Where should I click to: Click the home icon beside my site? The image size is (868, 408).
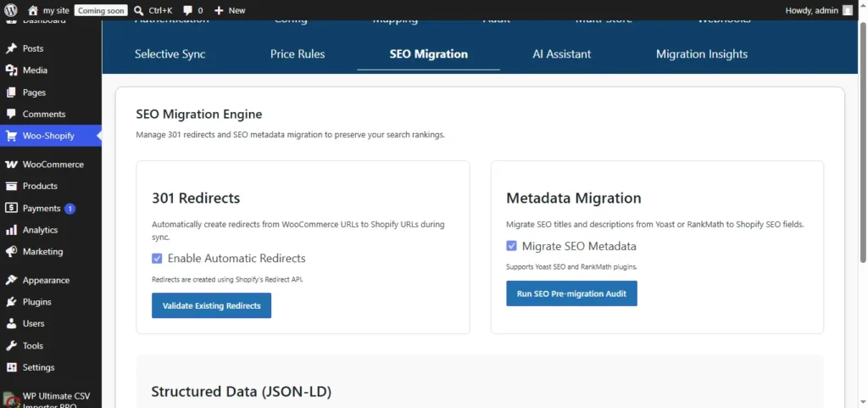[33, 10]
